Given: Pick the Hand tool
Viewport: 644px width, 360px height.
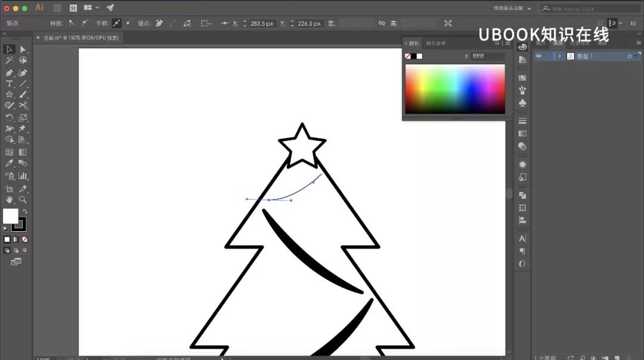Looking at the screenshot, I should click(9, 200).
